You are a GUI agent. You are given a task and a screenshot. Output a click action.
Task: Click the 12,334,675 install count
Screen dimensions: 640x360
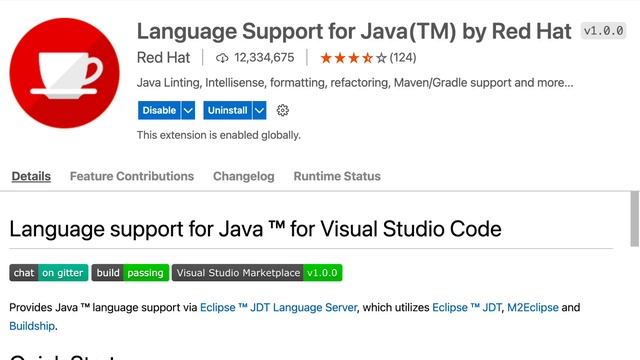[x=264, y=58]
